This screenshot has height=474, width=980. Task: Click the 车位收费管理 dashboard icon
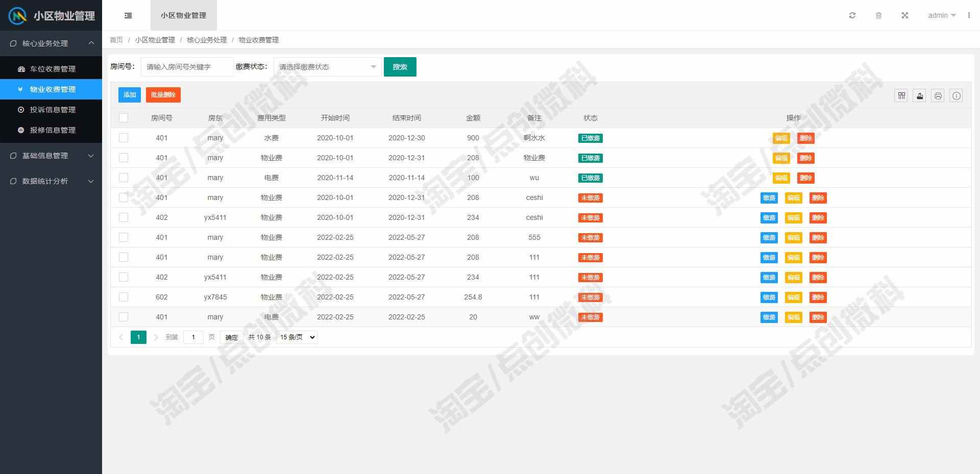(21, 69)
